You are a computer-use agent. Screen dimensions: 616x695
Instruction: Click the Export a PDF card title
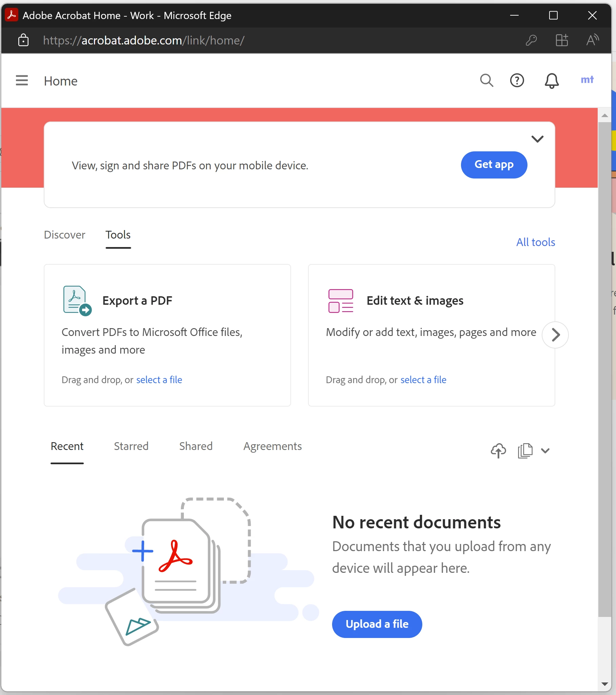pyautogui.click(x=137, y=301)
